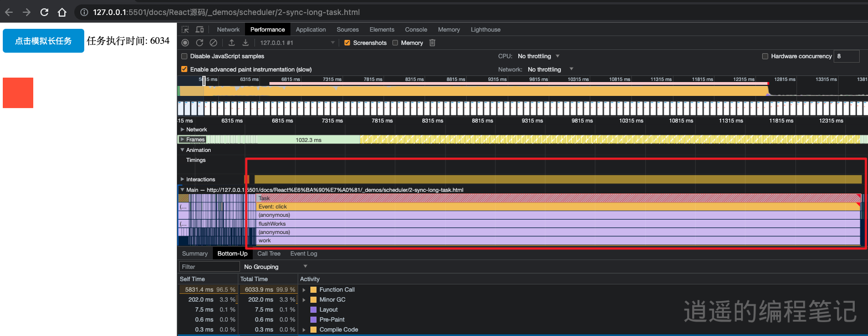Click the inspect element picker icon
Image resolution: width=868 pixels, height=336 pixels.
click(x=186, y=29)
